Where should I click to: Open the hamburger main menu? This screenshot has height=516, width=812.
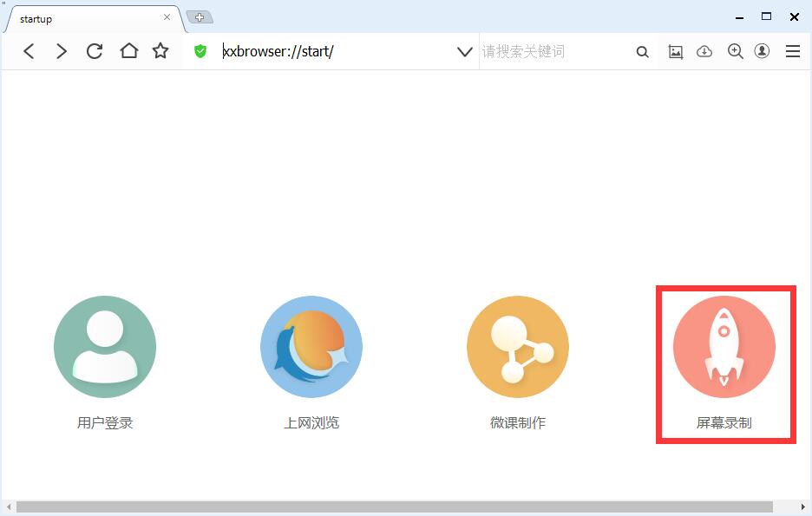pyautogui.click(x=792, y=52)
